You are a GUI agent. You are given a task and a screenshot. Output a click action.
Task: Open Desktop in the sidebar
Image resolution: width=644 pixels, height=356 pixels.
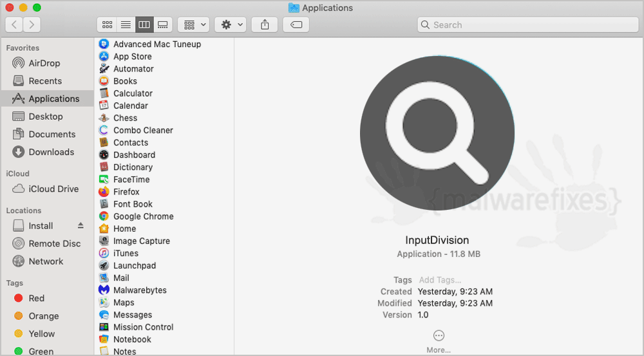pos(47,117)
